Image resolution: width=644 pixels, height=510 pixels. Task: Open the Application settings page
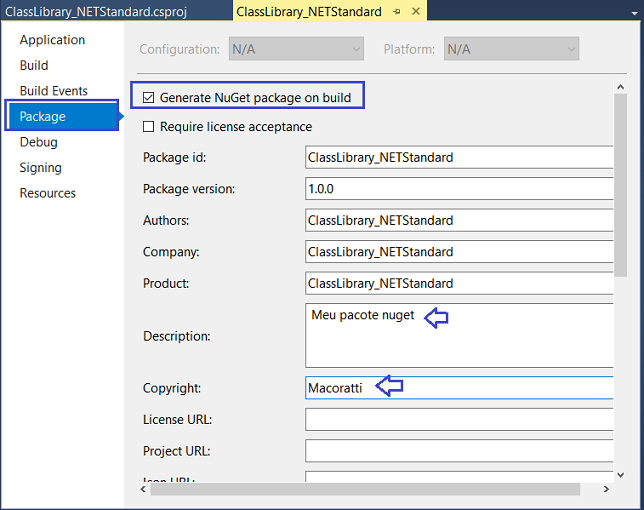coord(52,40)
